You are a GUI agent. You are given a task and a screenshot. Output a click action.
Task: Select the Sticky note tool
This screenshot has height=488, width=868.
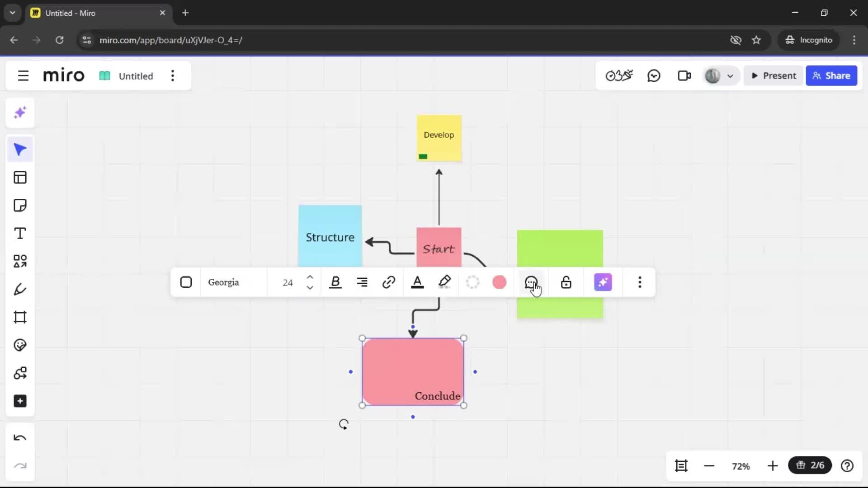[20, 206]
